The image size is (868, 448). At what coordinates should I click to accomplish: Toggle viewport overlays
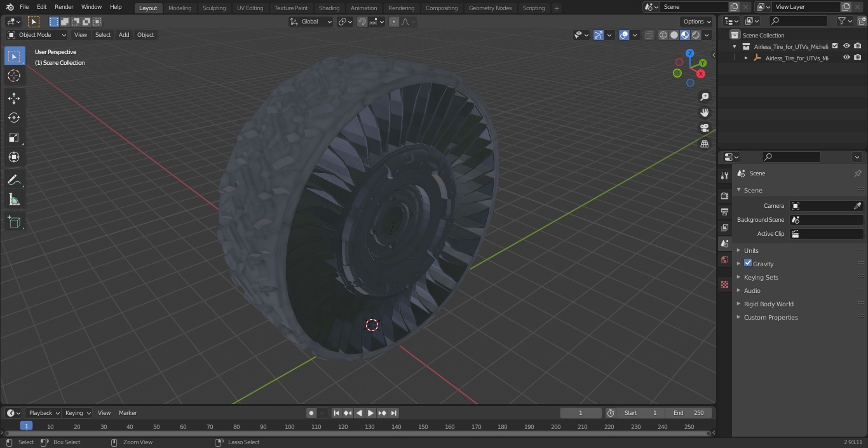pyautogui.click(x=624, y=35)
